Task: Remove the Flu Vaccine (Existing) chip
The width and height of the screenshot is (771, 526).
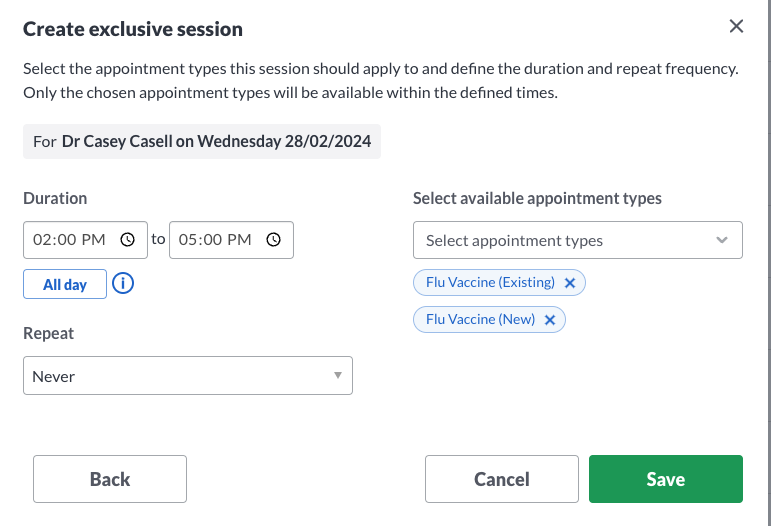Action: click(570, 283)
